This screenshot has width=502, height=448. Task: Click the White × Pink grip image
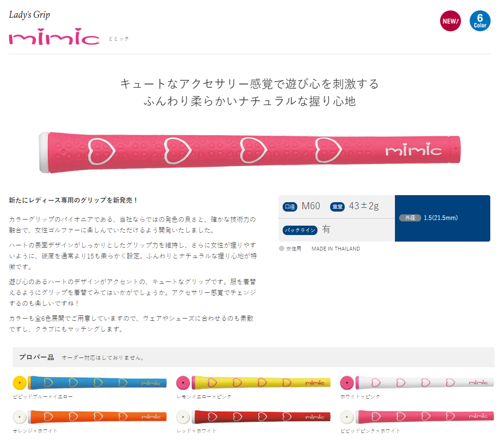click(x=425, y=382)
